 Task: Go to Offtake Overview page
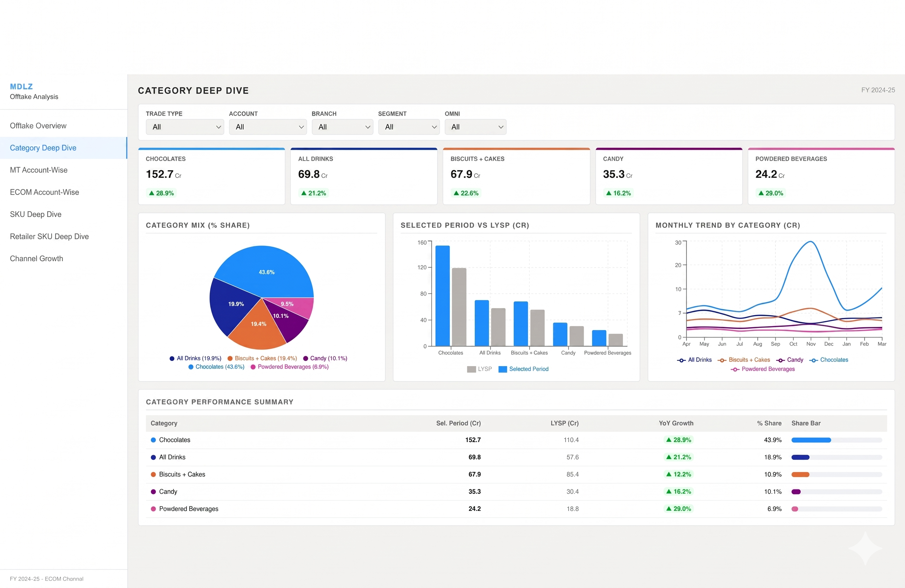click(x=64, y=126)
